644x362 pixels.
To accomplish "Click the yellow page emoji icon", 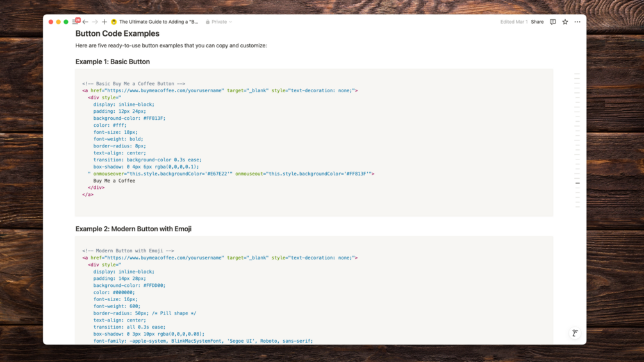I will 114,22.
